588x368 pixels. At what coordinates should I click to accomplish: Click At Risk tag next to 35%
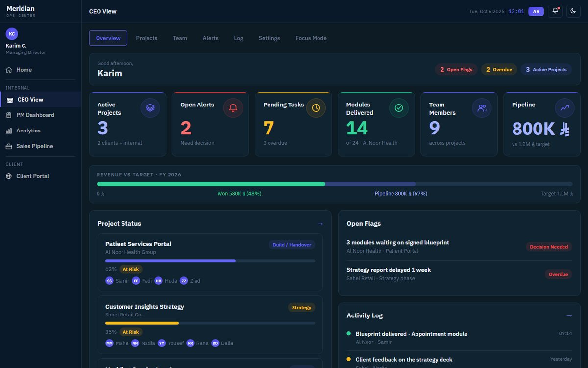(131, 332)
